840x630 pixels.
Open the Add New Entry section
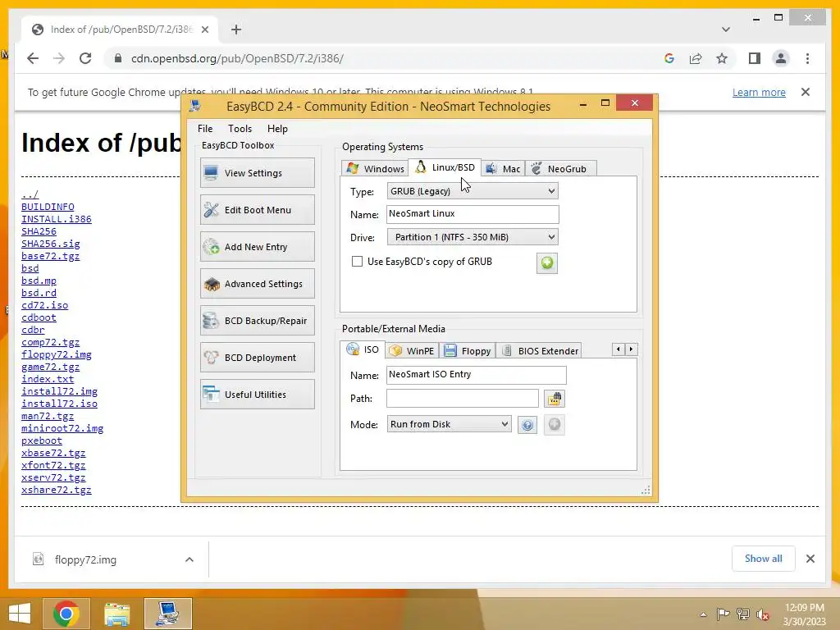pyautogui.click(x=257, y=246)
